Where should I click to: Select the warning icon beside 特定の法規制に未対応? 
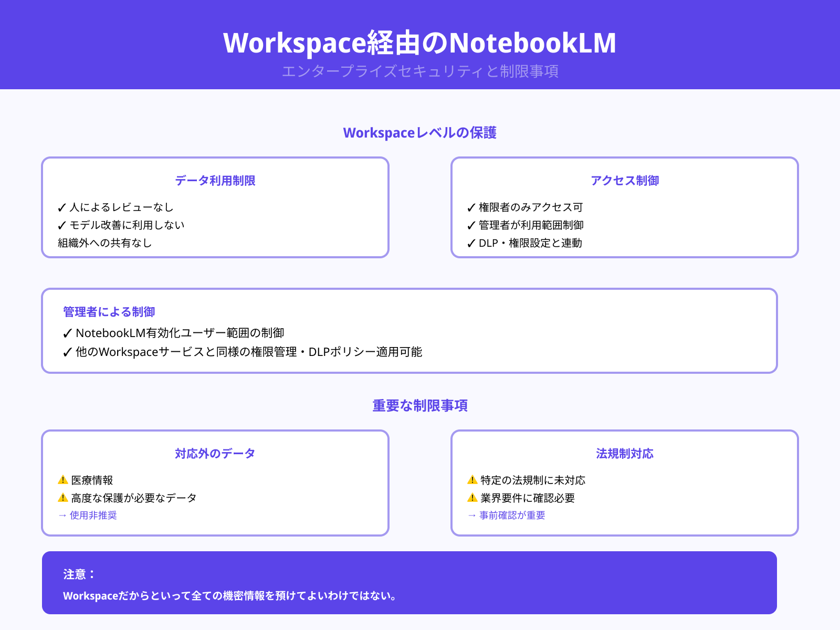click(x=471, y=479)
